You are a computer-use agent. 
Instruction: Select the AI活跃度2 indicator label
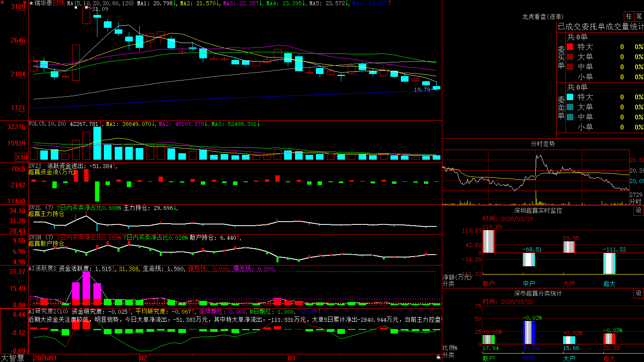[43, 269]
